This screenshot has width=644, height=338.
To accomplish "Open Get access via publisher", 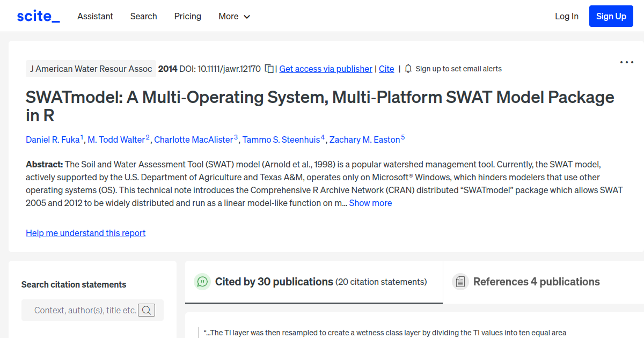I will coord(325,69).
